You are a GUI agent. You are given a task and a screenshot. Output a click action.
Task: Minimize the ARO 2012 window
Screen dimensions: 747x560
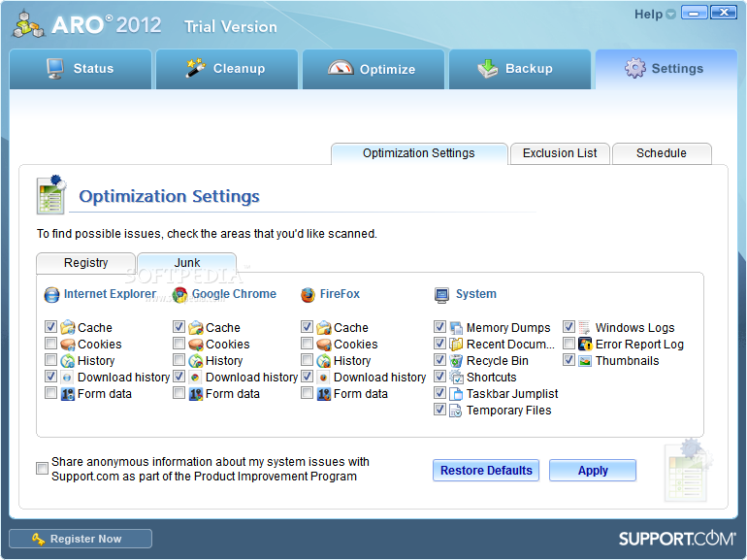(694, 13)
